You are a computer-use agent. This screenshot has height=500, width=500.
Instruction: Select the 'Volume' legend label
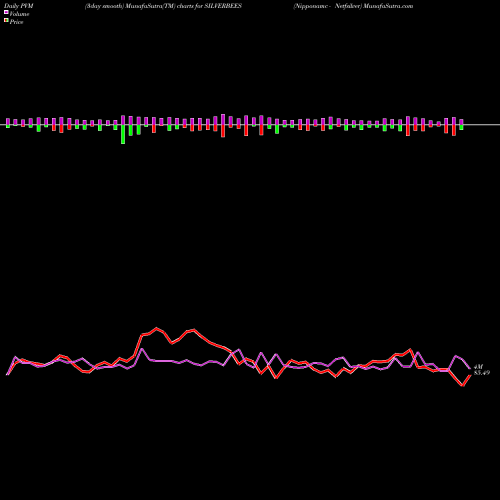(19, 14)
